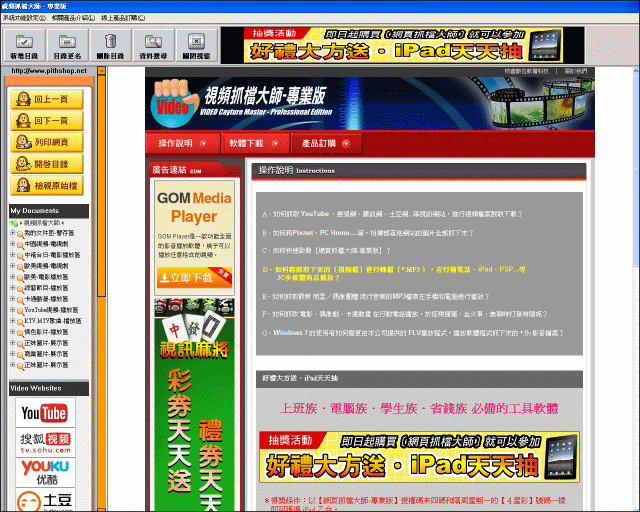
Task: Expand the 中港台日-電影播放區 tree node
Action: [x=13, y=255]
